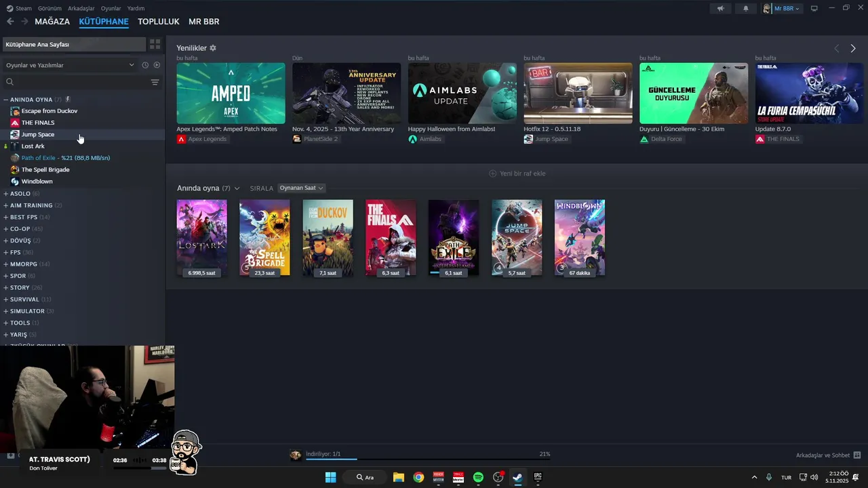Switch library to grid collections view

(x=155, y=44)
